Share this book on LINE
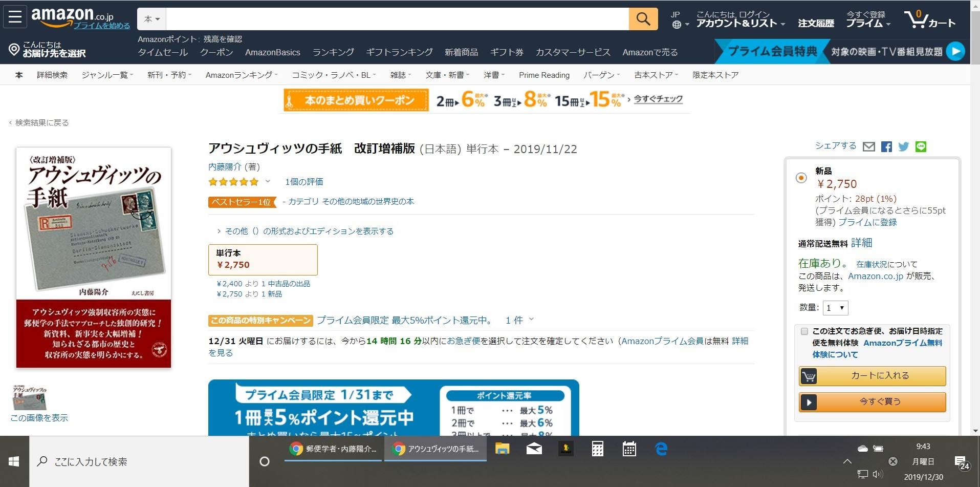 pyautogui.click(x=921, y=147)
